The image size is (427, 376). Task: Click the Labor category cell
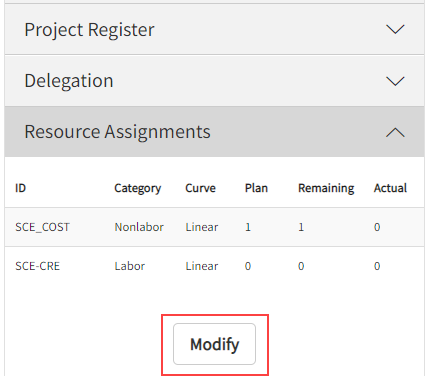(x=130, y=266)
